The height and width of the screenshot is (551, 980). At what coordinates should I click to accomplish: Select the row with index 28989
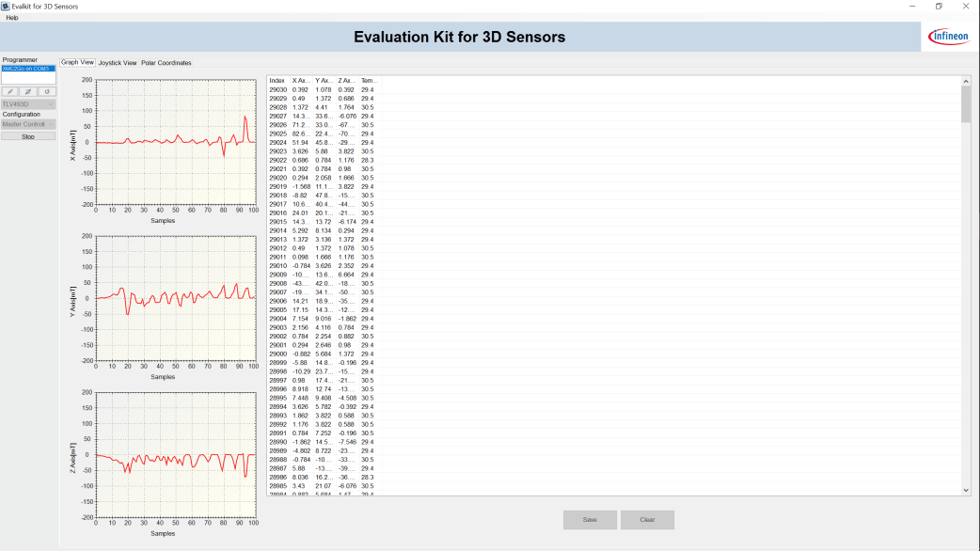pyautogui.click(x=324, y=451)
